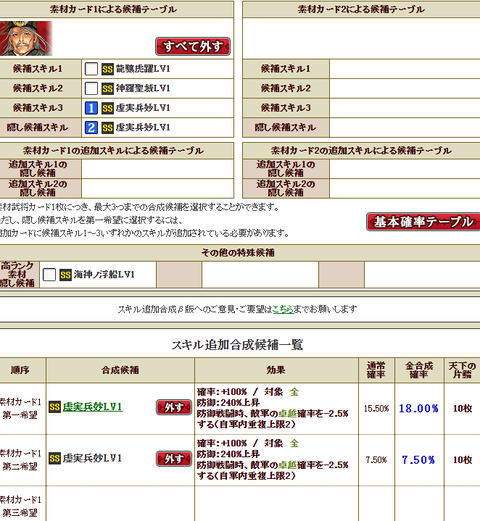Click the スキル追加合成候補一覧 heading
Viewport: 480px width, 521px height.
point(237,345)
